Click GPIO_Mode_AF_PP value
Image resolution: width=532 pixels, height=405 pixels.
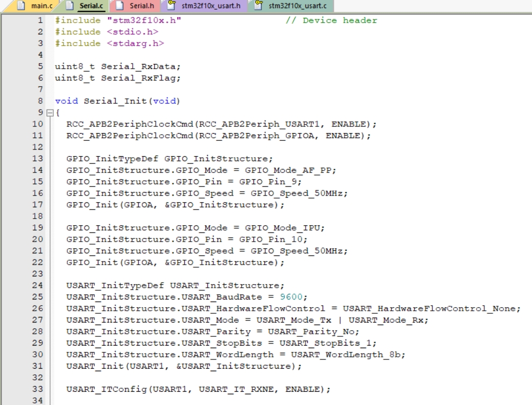tap(288, 170)
